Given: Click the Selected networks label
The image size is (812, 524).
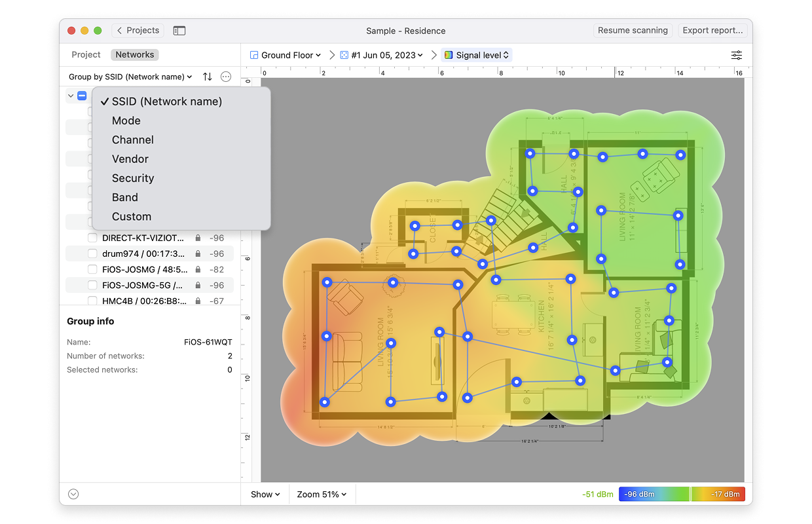Looking at the screenshot, I should click(x=102, y=370).
